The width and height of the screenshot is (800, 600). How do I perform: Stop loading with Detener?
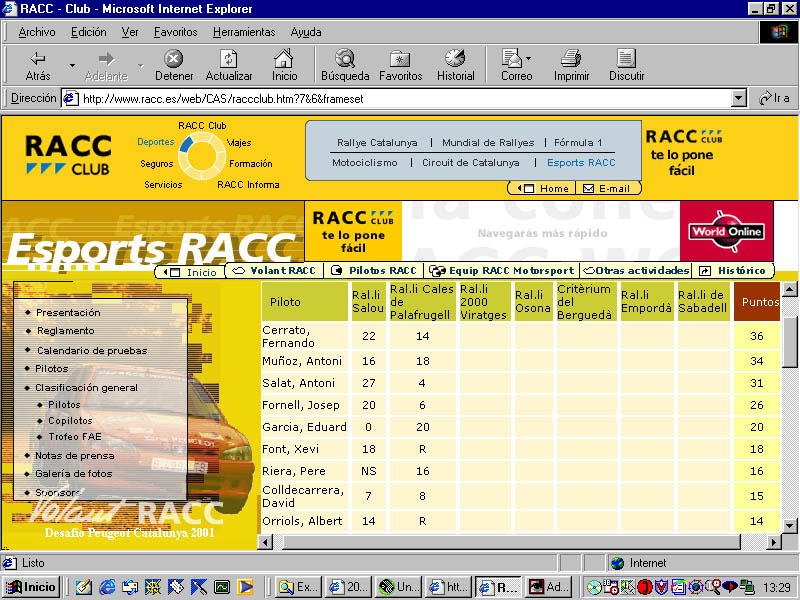(174, 65)
